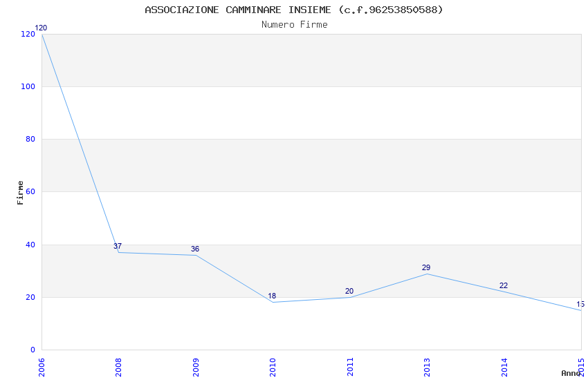The width and height of the screenshot is (588, 380).
Task: Click the y-axis tick value 0
Action: (x=33, y=350)
